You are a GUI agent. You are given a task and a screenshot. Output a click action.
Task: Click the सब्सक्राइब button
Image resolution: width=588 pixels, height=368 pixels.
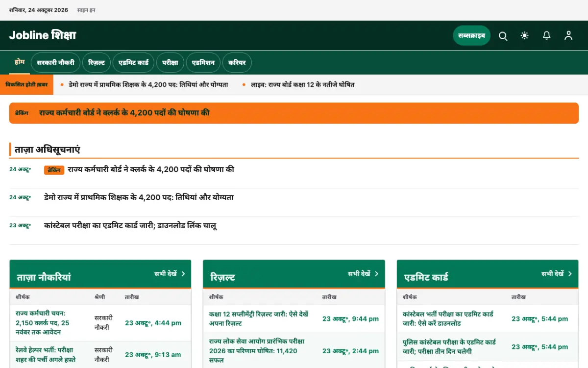[471, 36]
